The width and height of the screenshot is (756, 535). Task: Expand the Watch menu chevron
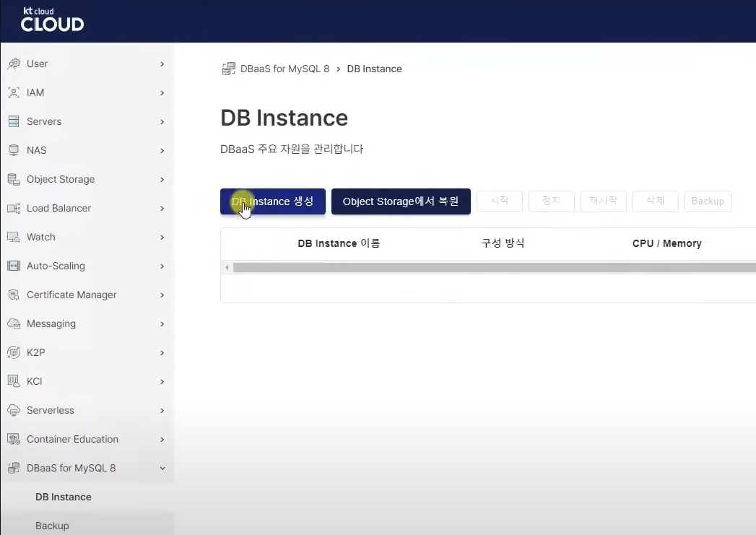[x=162, y=238]
